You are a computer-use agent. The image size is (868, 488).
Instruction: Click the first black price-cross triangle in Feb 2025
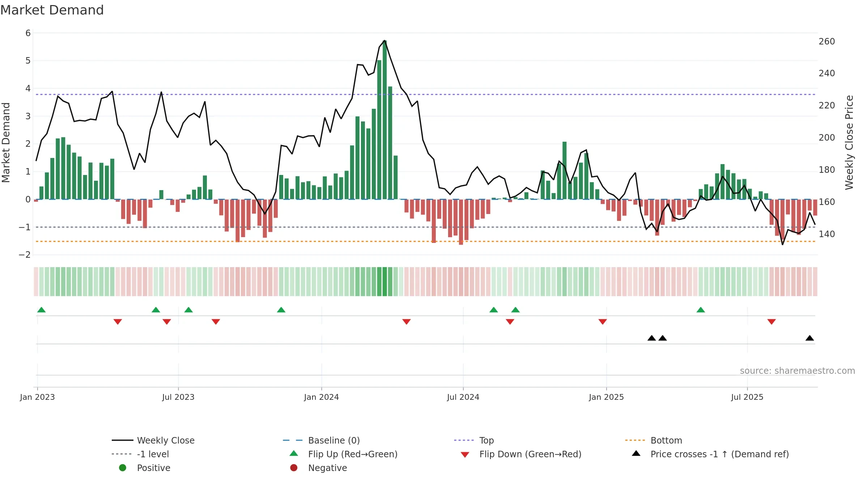pyautogui.click(x=652, y=338)
